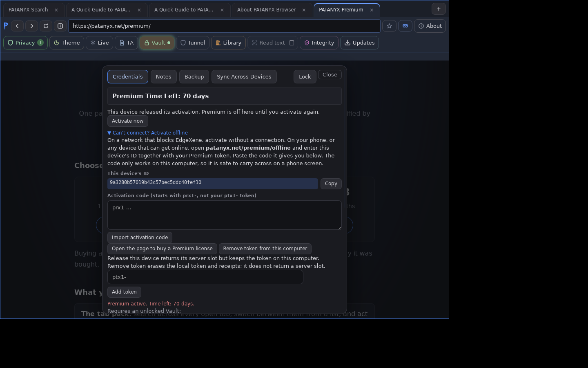This screenshot has height=368, width=588.
Task: Toggle the Vault toolbar button
Action: (x=157, y=43)
